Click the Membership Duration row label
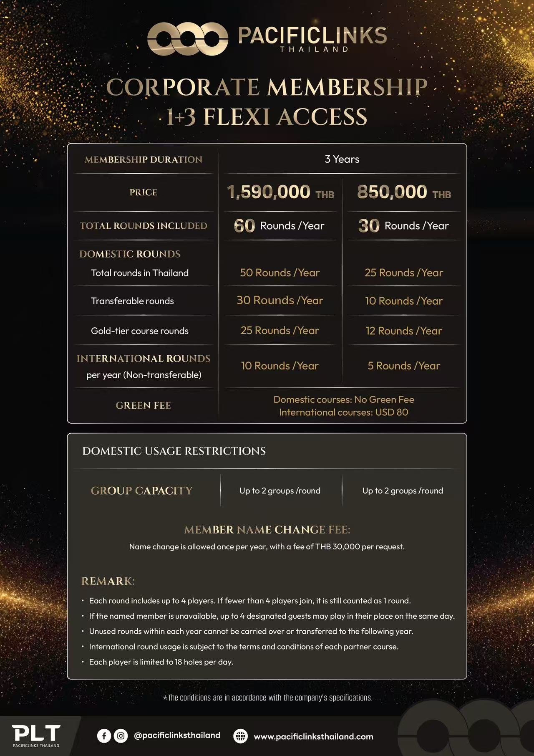This screenshot has height=756, width=534. (x=144, y=159)
